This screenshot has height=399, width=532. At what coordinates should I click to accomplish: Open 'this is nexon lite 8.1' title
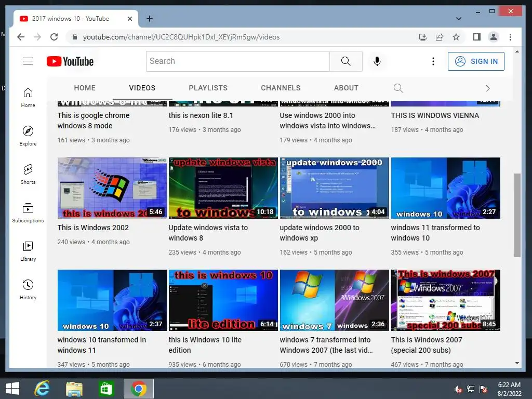(201, 115)
